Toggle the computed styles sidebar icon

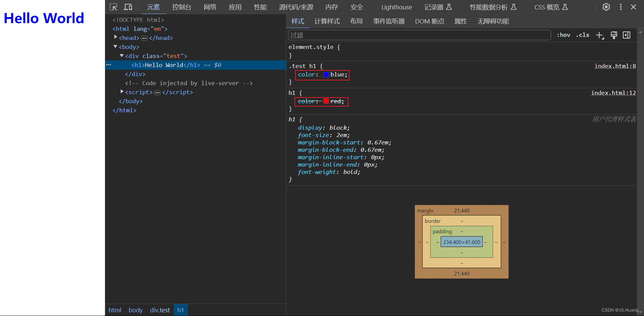tap(627, 35)
